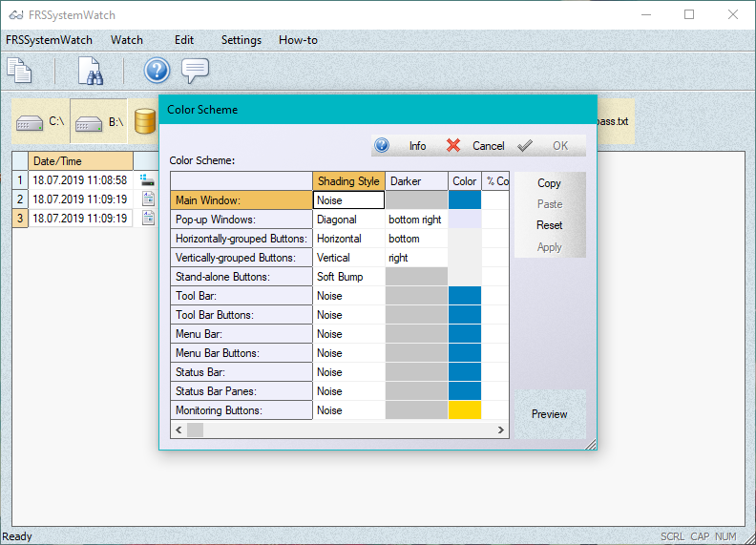Image resolution: width=756 pixels, height=545 pixels.
Task: Click the Main Window blue color swatch
Action: 465,200
